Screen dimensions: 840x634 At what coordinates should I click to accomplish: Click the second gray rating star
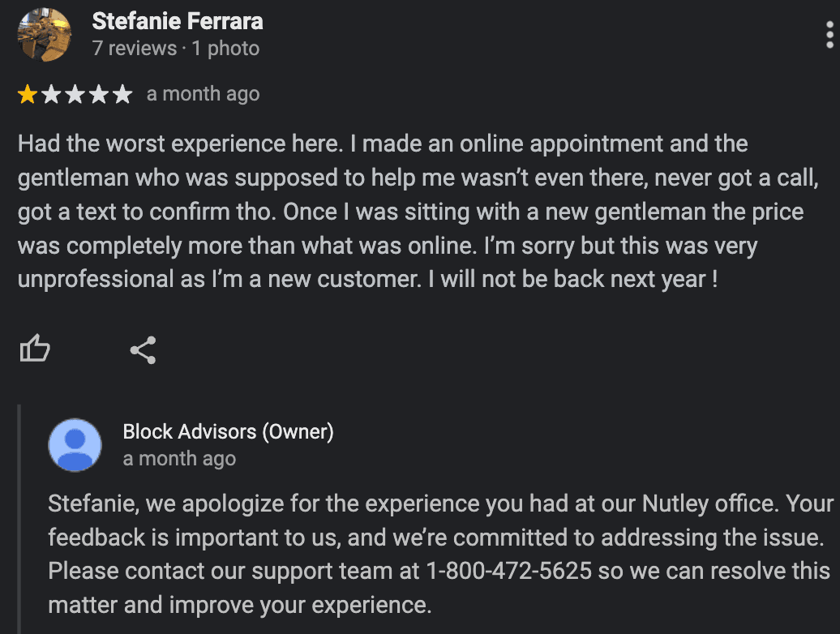pyautogui.click(x=51, y=95)
